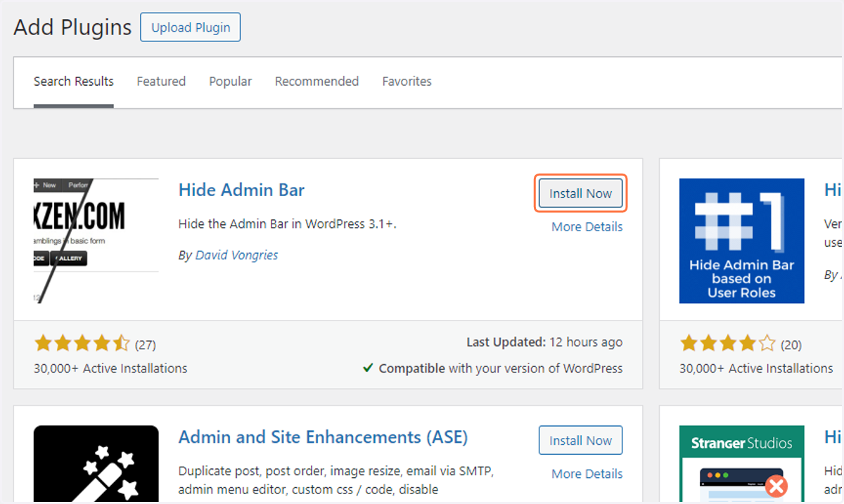The height and width of the screenshot is (504, 844).
Task: Click Hide the Admin Bar in WordPress description
Action: (288, 225)
